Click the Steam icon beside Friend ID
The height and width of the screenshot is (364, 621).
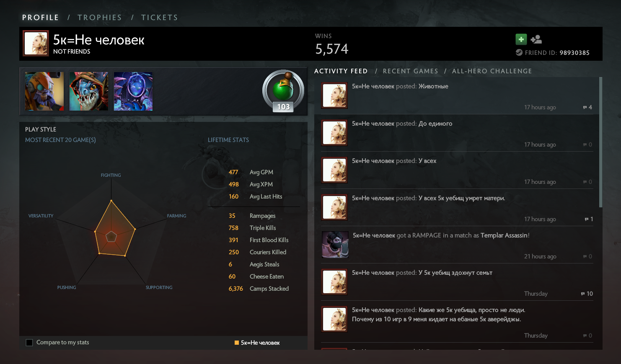pyautogui.click(x=519, y=52)
